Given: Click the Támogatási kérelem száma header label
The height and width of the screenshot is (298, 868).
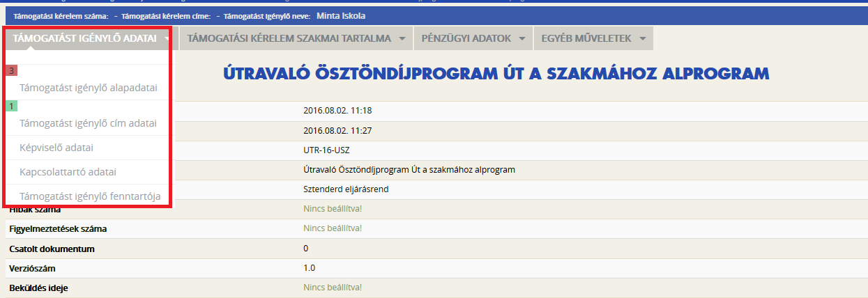Looking at the screenshot, I should [x=61, y=15].
